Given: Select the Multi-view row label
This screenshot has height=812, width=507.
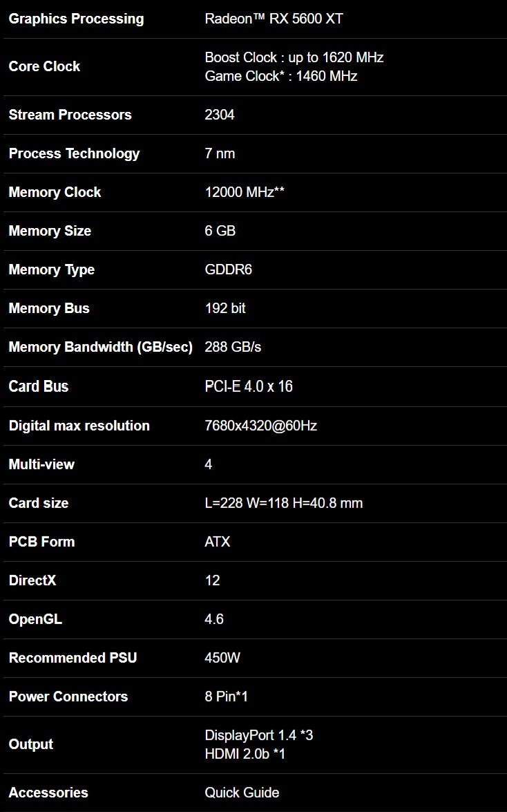Looking at the screenshot, I should pos(41,464).
